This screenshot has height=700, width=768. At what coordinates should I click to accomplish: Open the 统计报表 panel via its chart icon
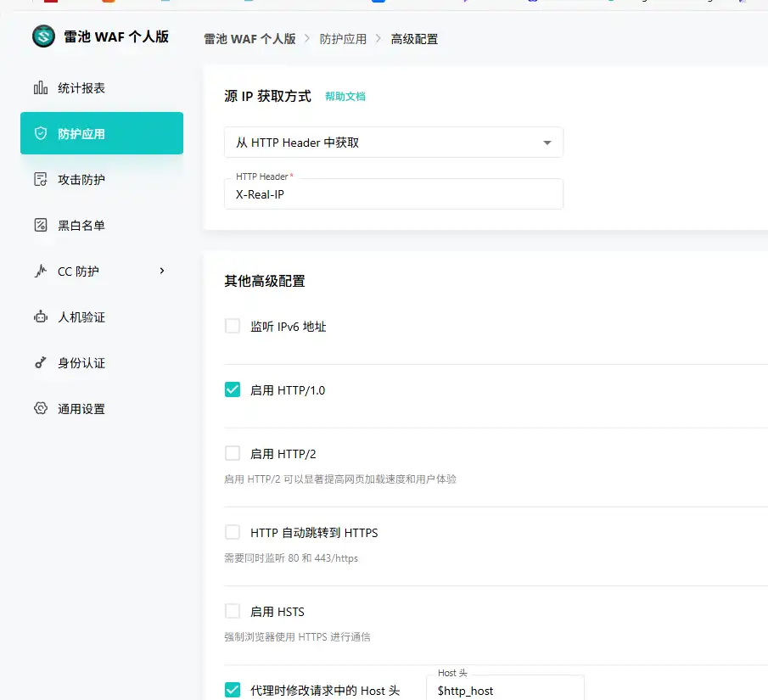[x=40, y=87]
